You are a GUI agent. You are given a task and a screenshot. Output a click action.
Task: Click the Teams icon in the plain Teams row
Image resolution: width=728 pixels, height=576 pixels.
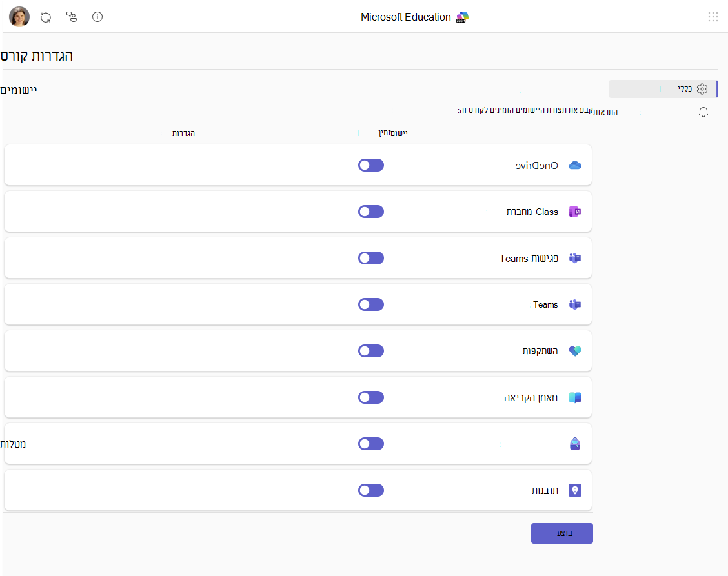pyautogui.click(x=575, y=304)
